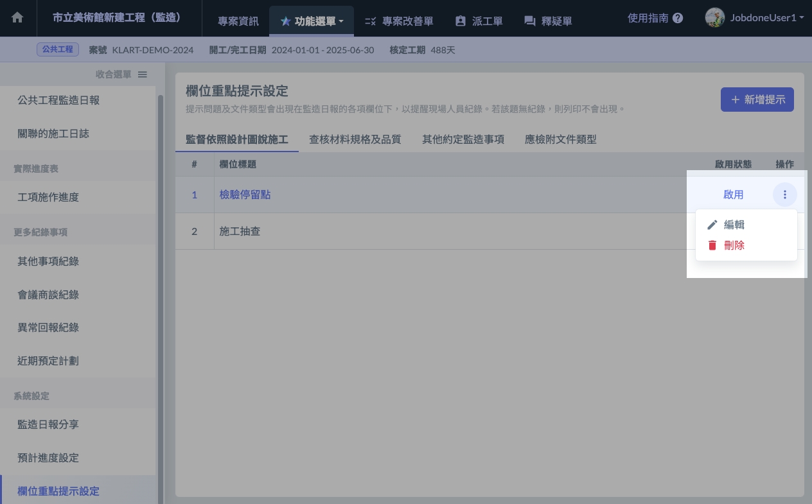Click the hamburger icon beside 收合選單

[143, 74]
